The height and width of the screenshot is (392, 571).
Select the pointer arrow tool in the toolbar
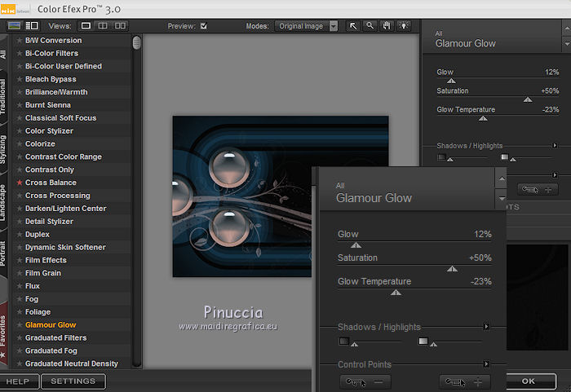point(353,26)
